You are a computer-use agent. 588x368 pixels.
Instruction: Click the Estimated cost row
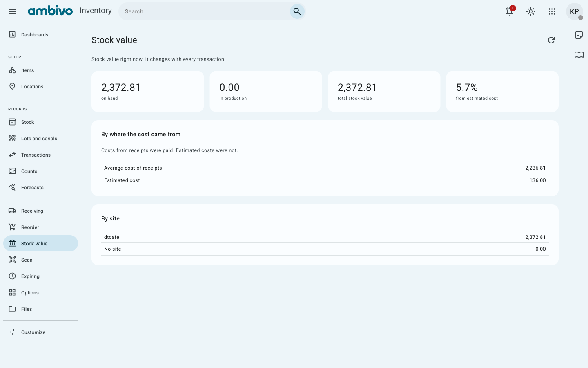click(x=325, y=180)
